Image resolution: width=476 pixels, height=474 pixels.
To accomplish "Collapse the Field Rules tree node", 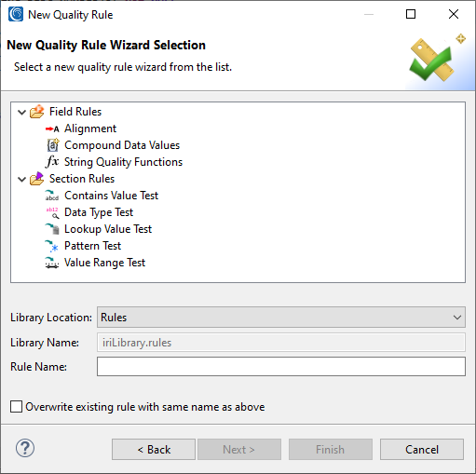I will [21, 112].
